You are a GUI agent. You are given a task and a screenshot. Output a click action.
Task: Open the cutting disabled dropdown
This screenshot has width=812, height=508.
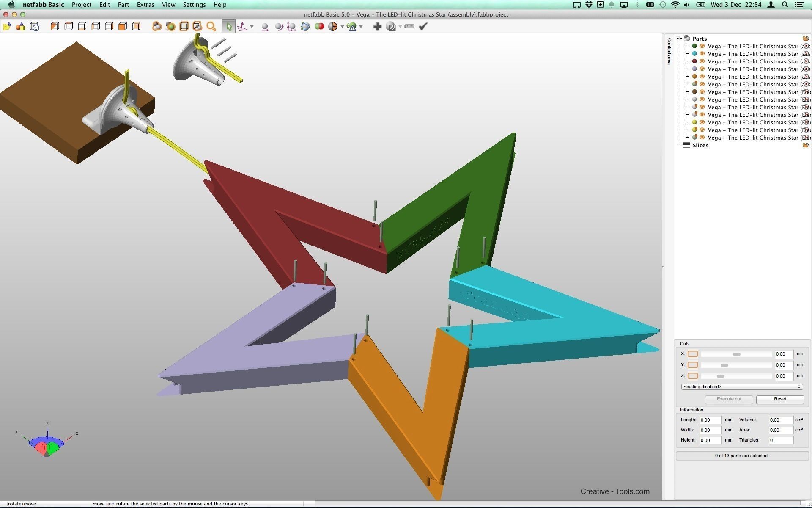(741, 387)
